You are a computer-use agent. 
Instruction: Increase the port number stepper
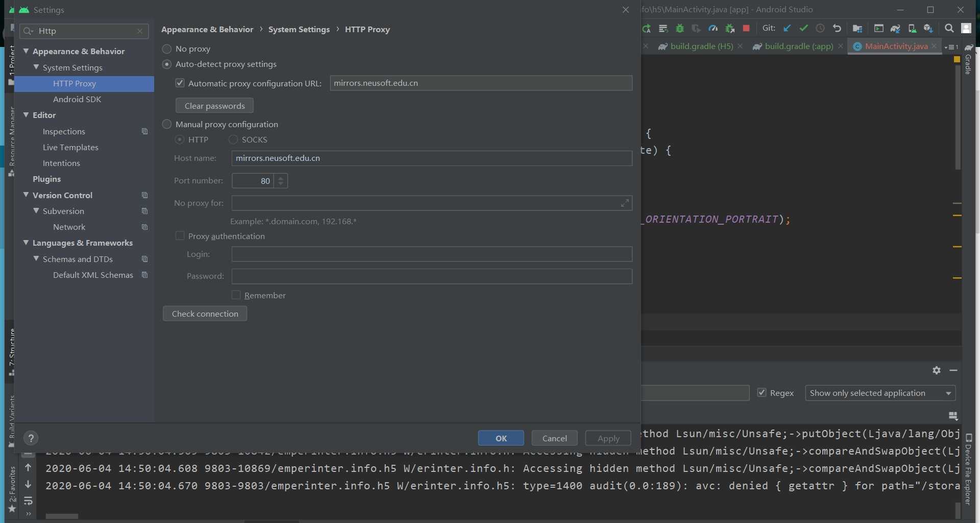(x=281, y=177)
